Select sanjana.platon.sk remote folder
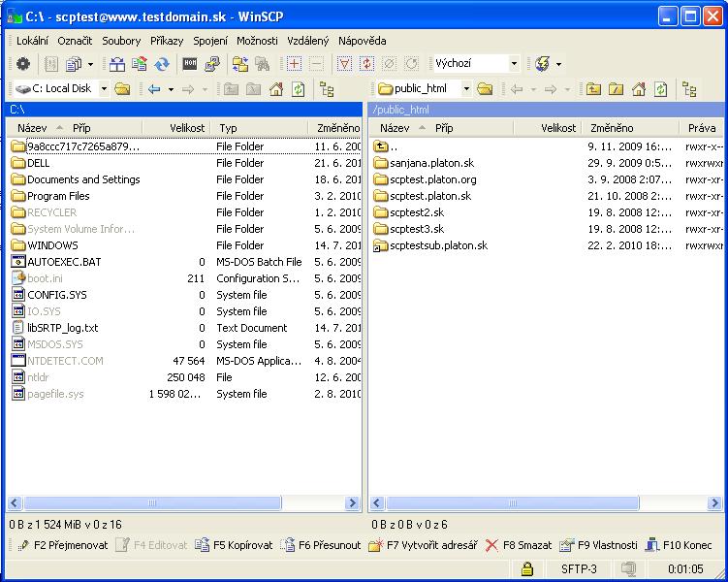The width and height of the screenshot is (728, 582). (424, 163)
